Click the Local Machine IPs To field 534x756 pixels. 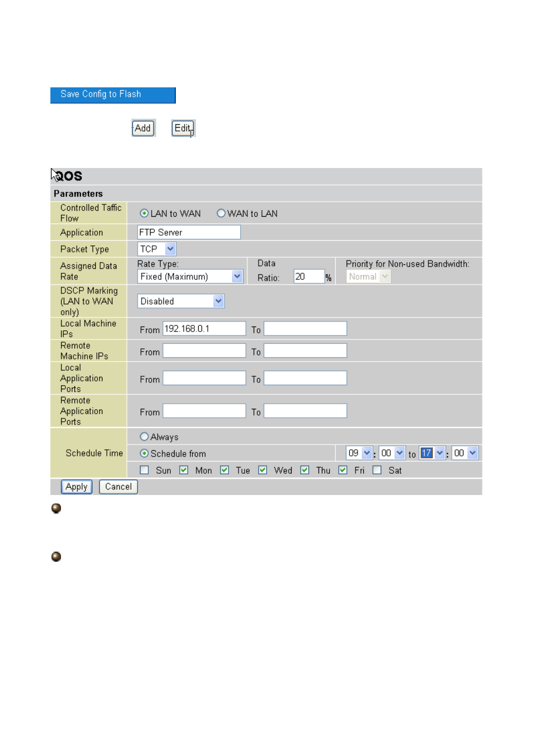click(306, 329)
